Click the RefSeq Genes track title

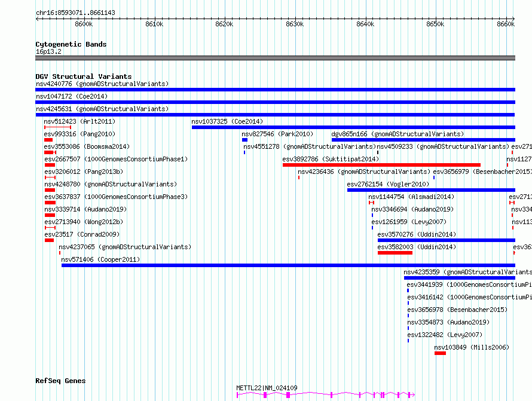(60, 381)
